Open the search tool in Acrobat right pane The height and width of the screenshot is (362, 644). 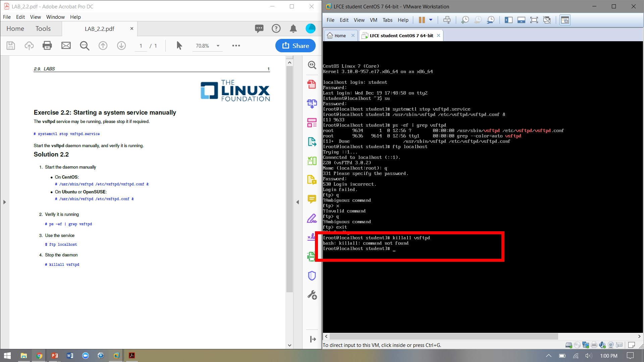tap(312, 65)
